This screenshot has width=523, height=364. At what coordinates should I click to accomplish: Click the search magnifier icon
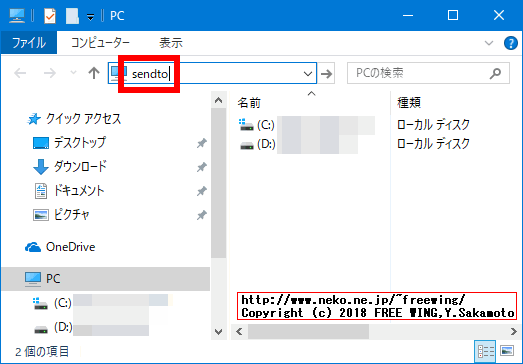(x=495, y=73)
